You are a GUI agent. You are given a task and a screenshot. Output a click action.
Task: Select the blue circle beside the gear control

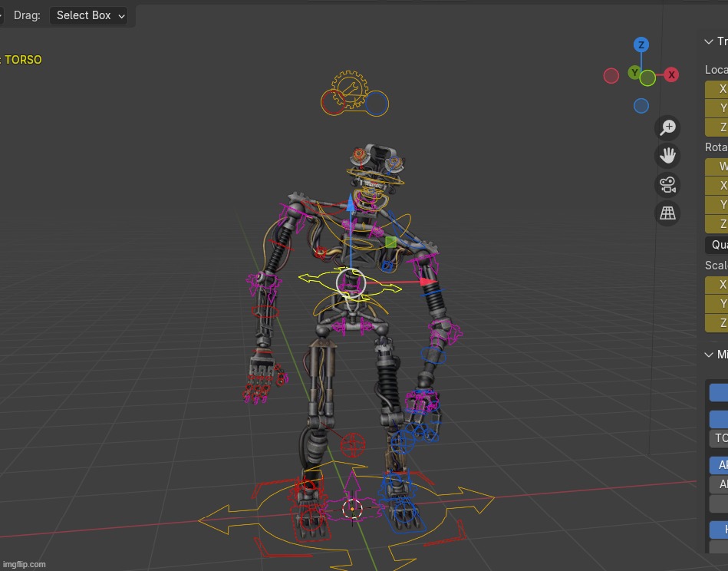point(377,103)
